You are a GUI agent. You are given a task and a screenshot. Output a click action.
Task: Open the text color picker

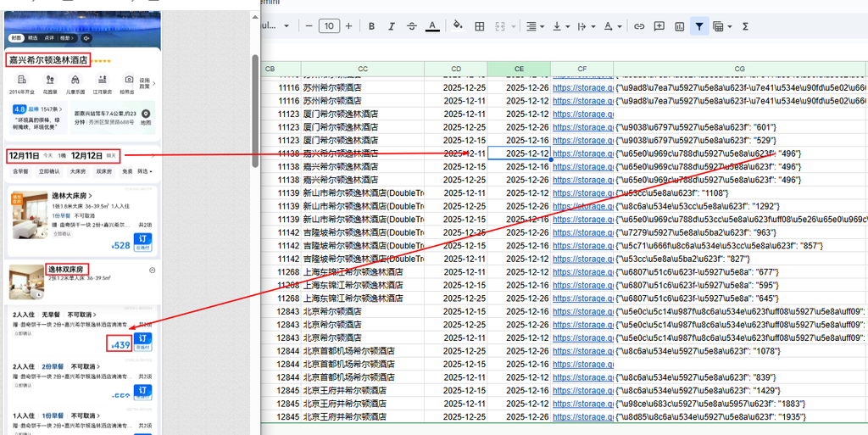(432, 26)
